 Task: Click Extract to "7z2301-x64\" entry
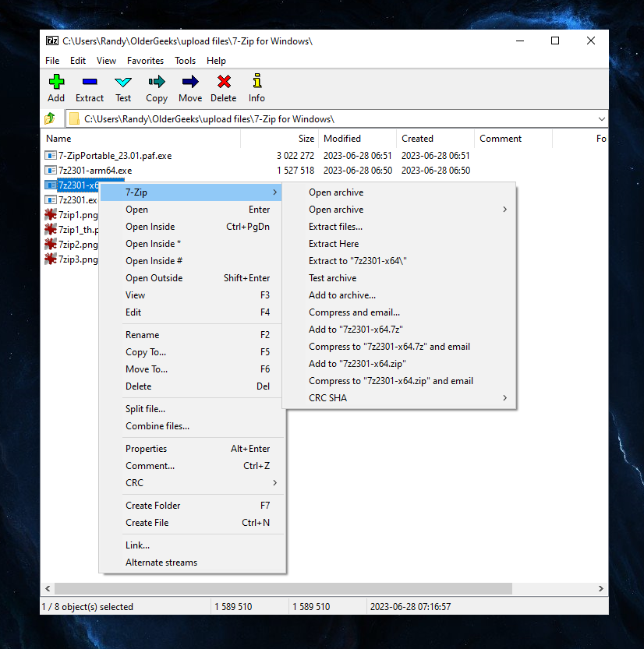click(x=399, y=261)
